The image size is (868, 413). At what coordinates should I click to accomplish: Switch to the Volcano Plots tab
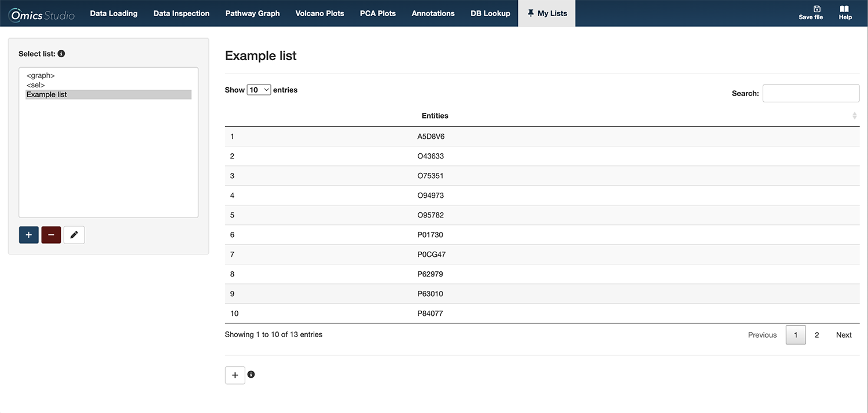[319, 13]
